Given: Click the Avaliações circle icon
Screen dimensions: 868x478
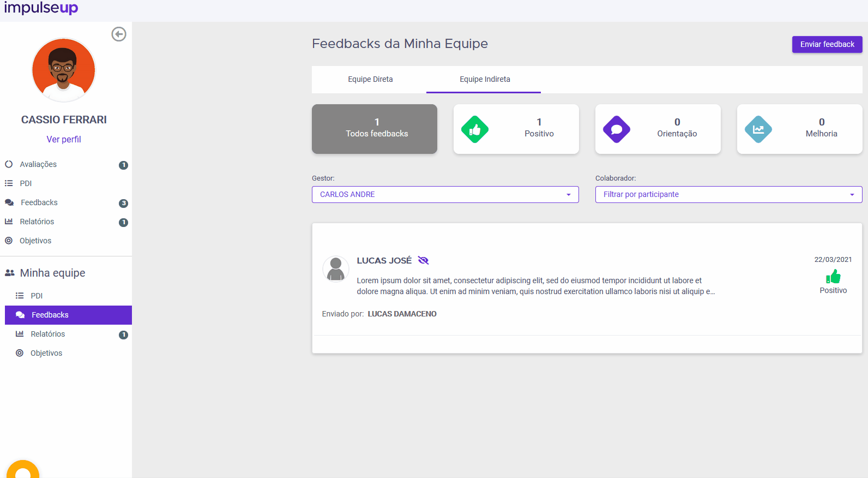Looking at the screenshot, I should 9,164.
